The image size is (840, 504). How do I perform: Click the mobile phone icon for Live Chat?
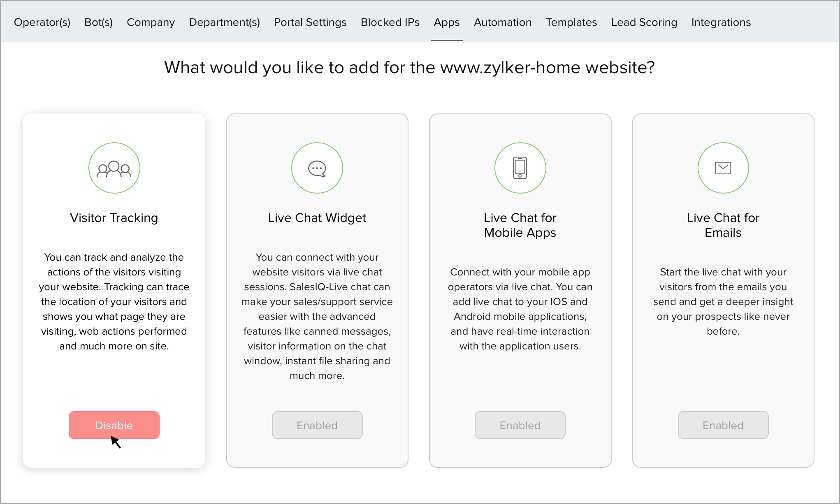520,168
